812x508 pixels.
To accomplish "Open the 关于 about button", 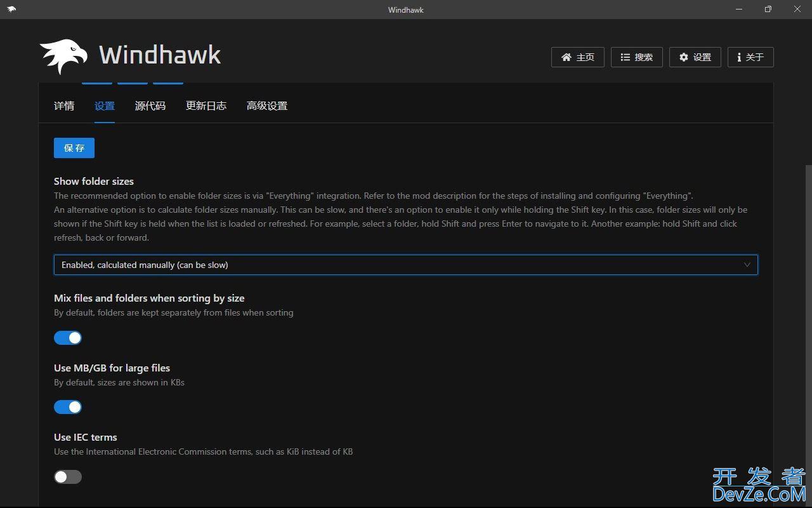I will (750, 57).
